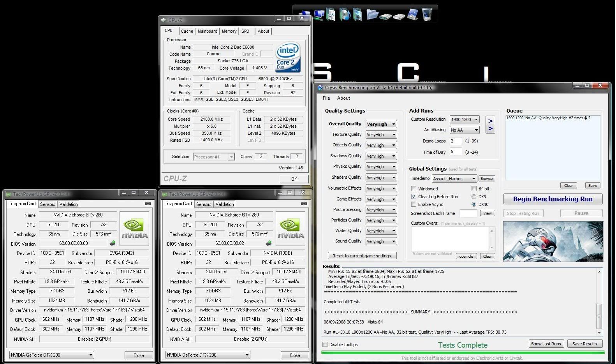Click the Intel Core 2 Duo logo in CPU-Z
Screen dimensions: 616x364
click(x=288, y=57)
